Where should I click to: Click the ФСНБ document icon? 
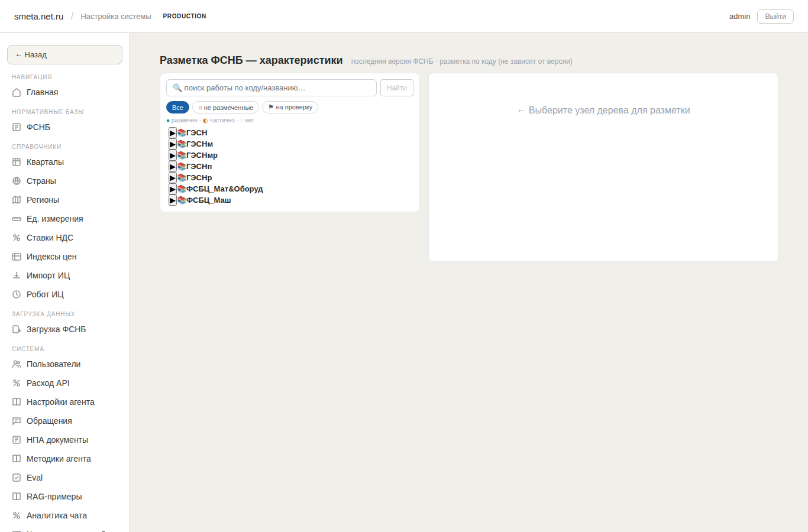tap(17, 127)
